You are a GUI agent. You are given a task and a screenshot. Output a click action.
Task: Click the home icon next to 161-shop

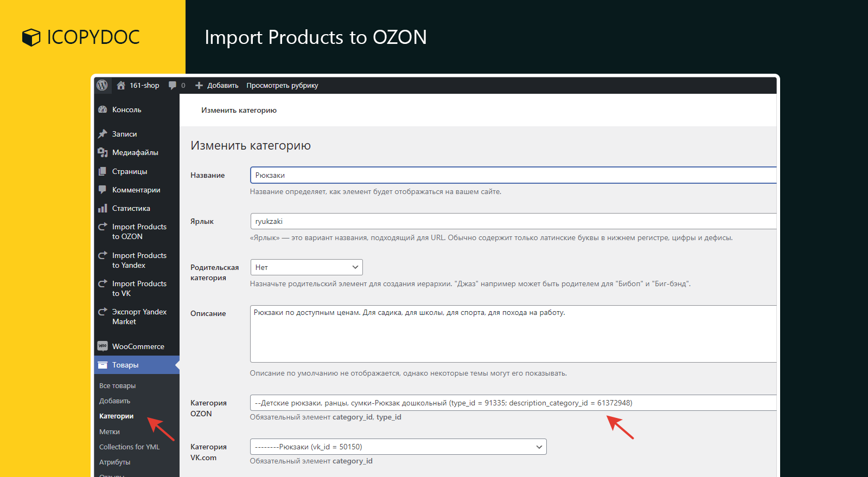(121, 85)
